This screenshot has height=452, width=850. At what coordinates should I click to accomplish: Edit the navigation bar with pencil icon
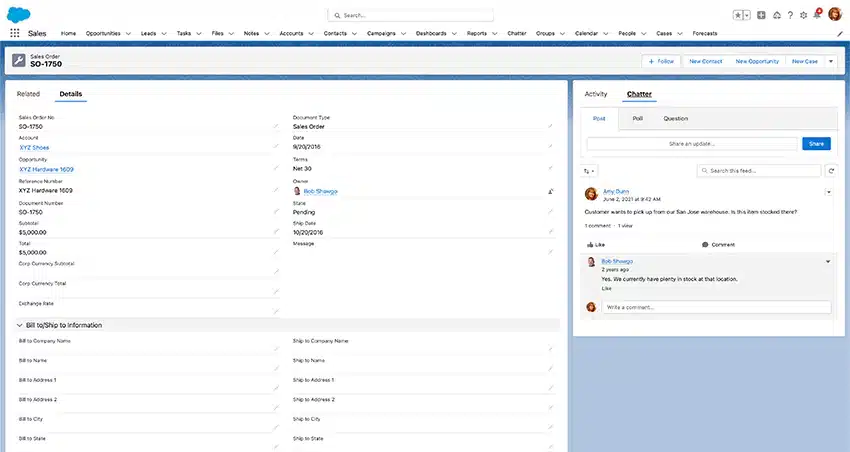click(840, 34)
